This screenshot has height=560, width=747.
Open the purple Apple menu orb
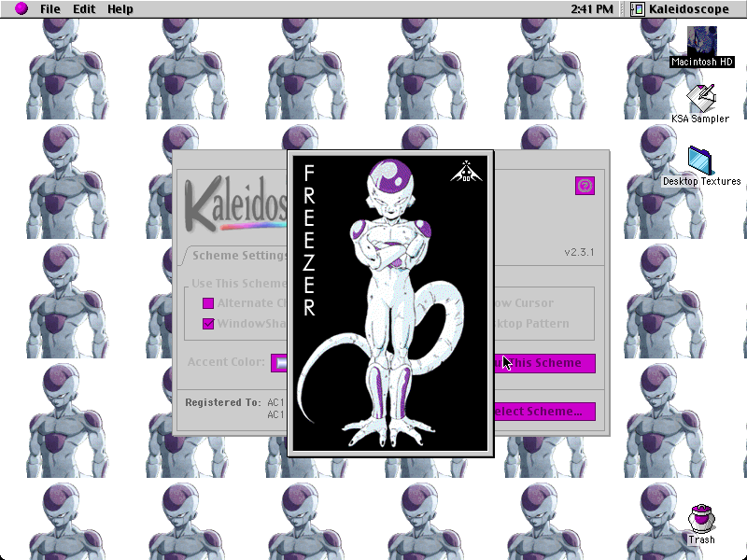coord(21,8)
